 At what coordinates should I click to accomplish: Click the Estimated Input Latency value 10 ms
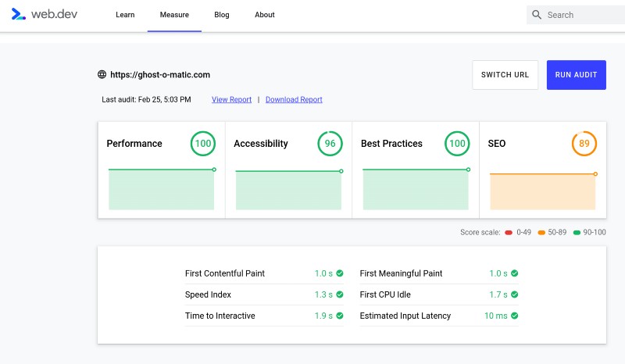coord(496,316)
